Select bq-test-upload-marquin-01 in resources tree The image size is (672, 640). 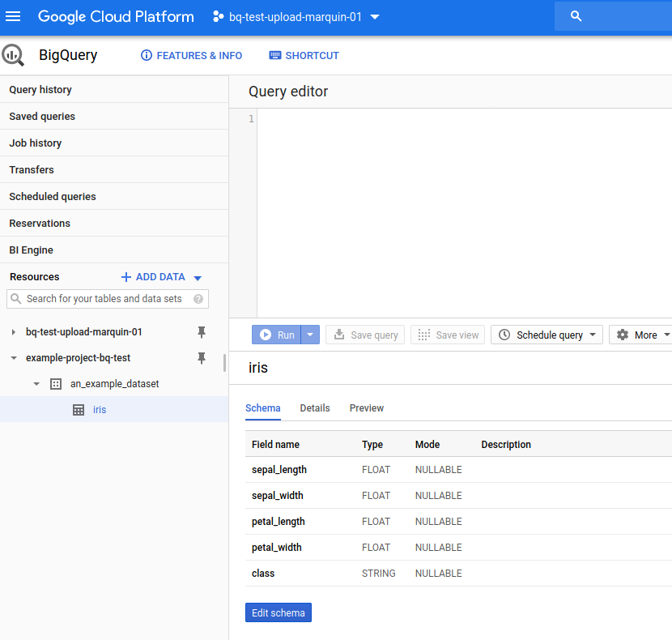[x=84, y=332]
